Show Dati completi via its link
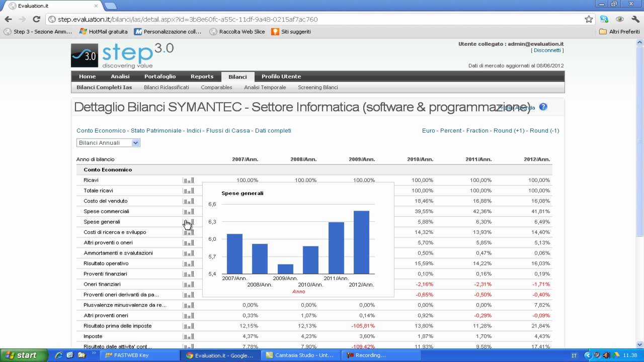The height and width of the screenshot is (362, 644). coord(273,131)
